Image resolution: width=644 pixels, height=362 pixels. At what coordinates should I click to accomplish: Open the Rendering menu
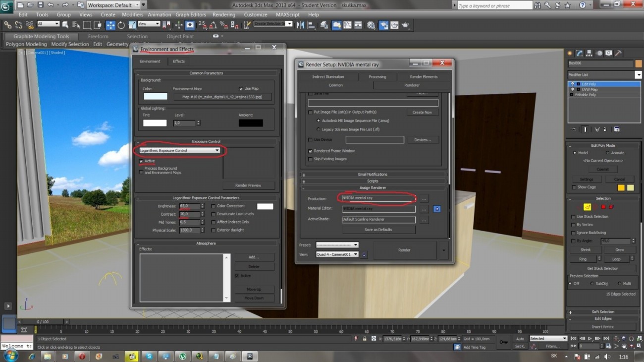[224, 15]
